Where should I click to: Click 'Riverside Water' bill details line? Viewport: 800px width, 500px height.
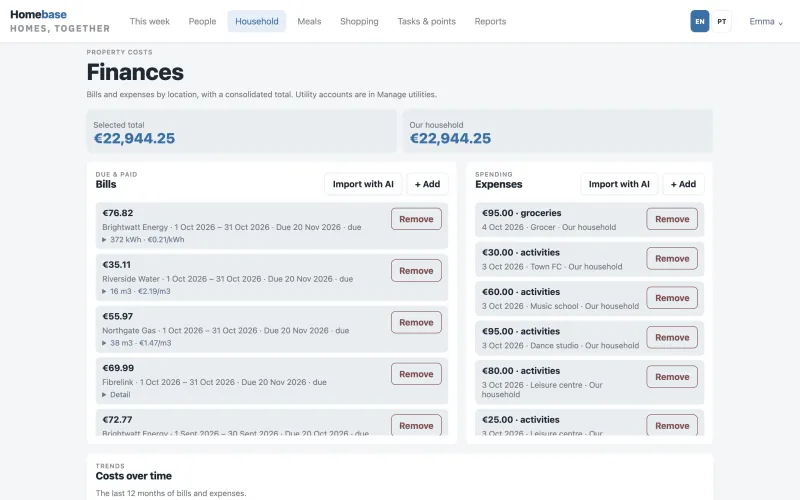click(x=228, y=279)
